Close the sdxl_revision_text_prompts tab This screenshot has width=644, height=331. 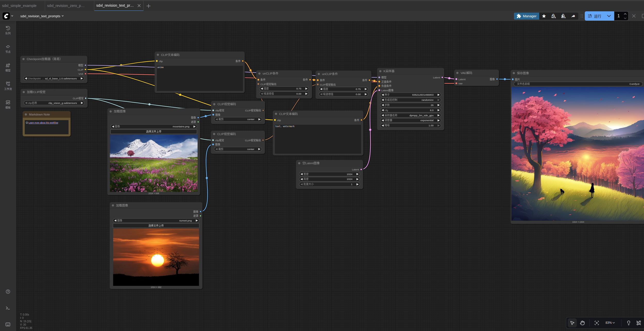tap(139, 6)
